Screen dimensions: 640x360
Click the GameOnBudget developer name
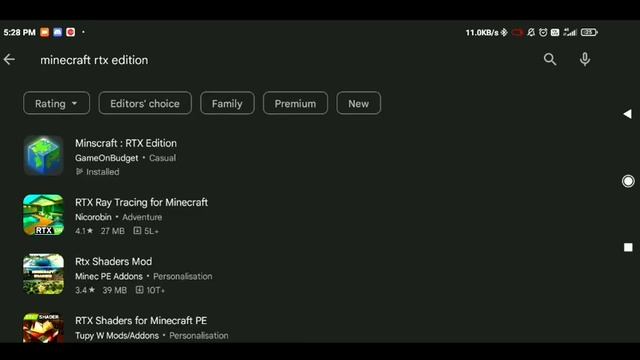tap(107, 158)
